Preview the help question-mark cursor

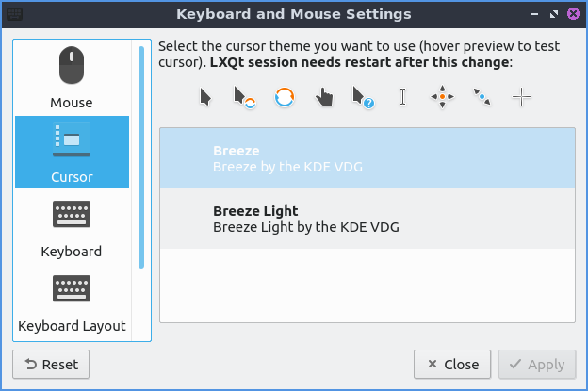[x=363, y=97]
